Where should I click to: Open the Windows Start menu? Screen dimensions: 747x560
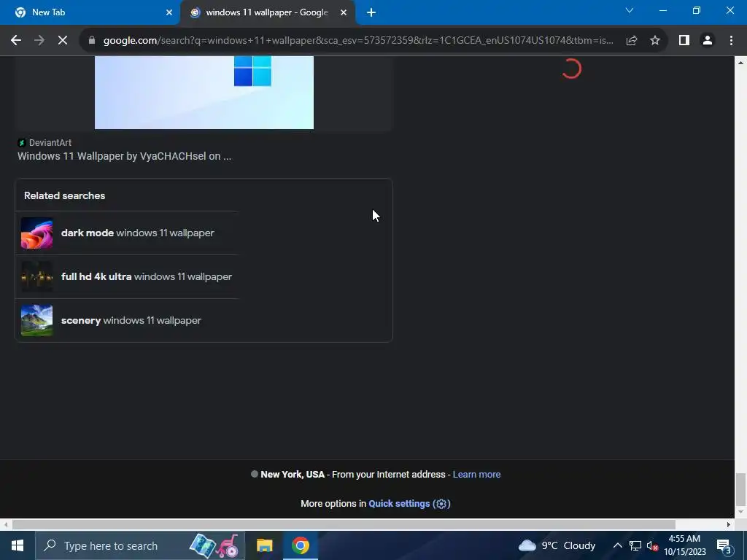coord(18,545)
